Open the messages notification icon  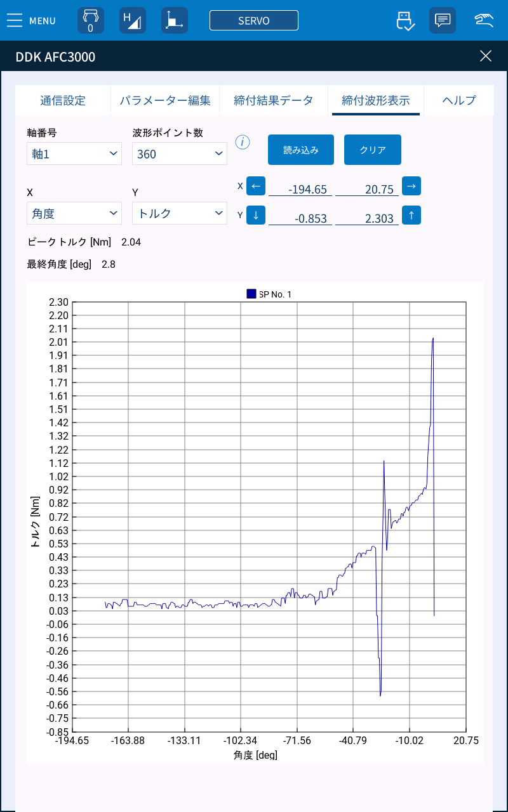[x=442, y=20]
